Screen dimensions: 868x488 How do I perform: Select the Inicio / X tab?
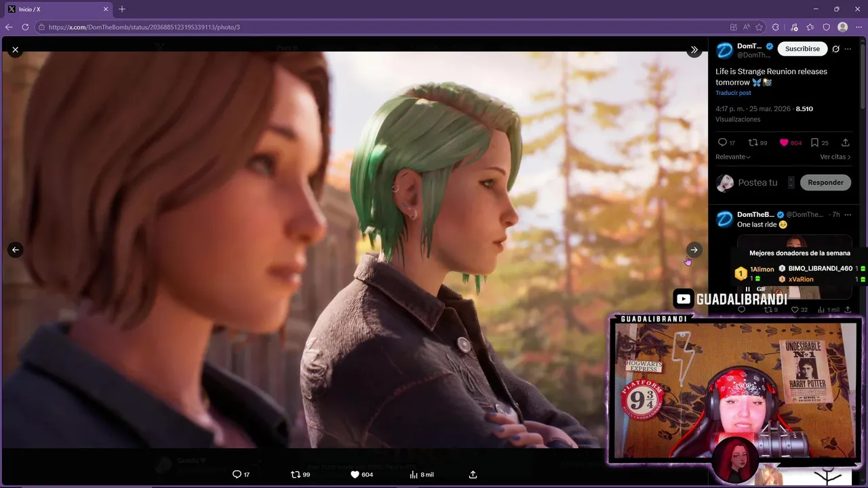(57, 9)
